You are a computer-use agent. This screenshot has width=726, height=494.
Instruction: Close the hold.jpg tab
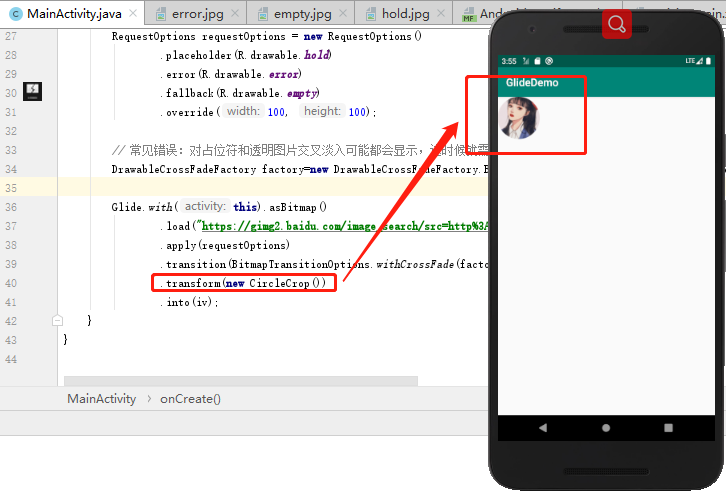coord(441,13)
